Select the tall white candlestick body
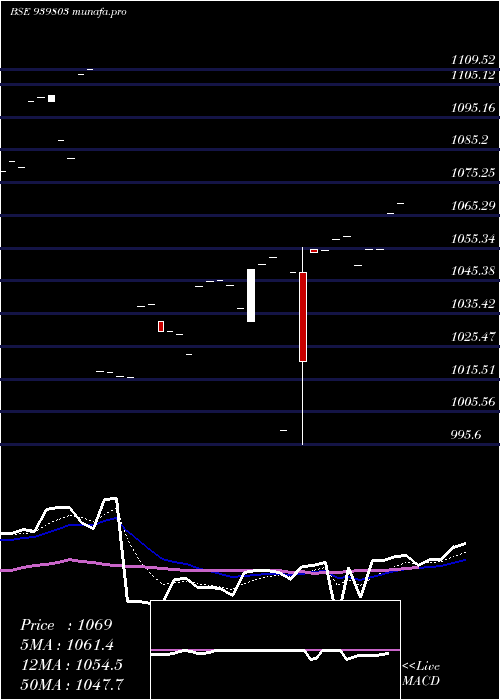The width and height of the screenshot is (500, 700). 251,295
